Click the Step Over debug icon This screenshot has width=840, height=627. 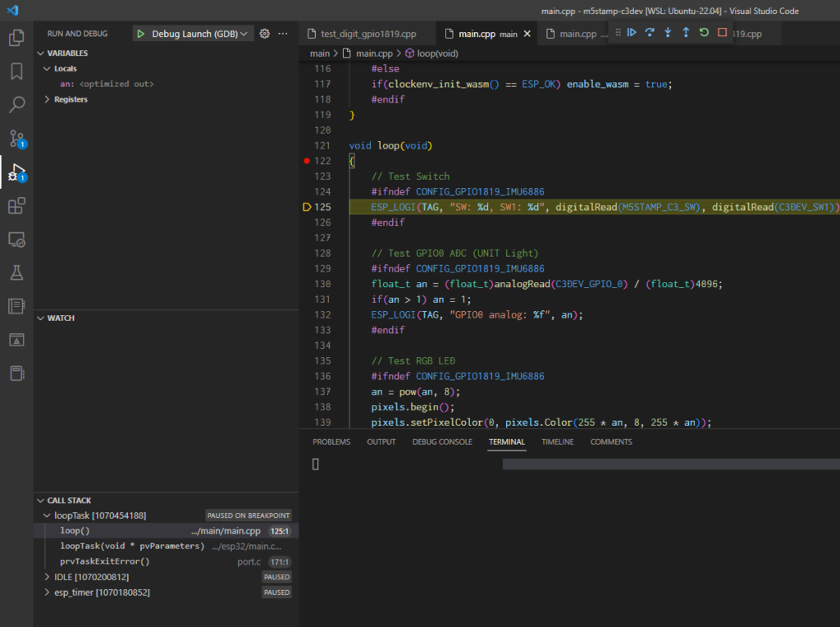pos(650,33)
